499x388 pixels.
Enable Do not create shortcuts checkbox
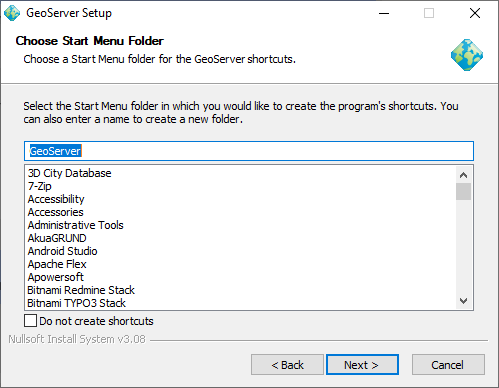click(30, 321)
